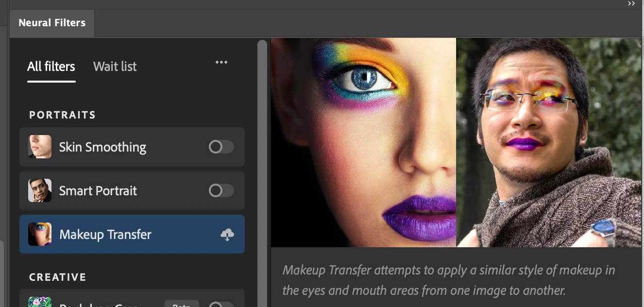
Task: Turn on the Smart Portrait toggle
Action: (x=221, y=190)
